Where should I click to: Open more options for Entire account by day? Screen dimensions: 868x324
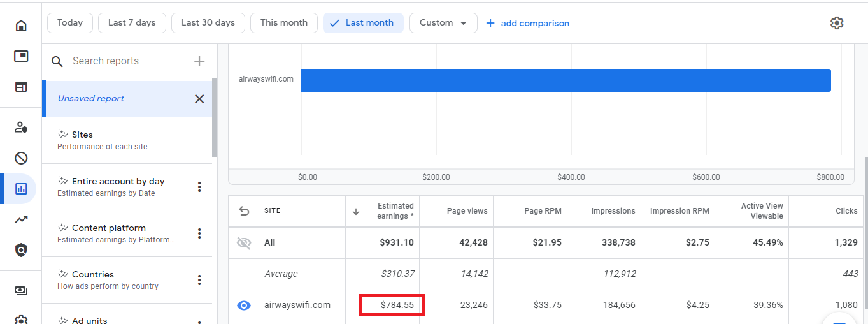(199, 187)
